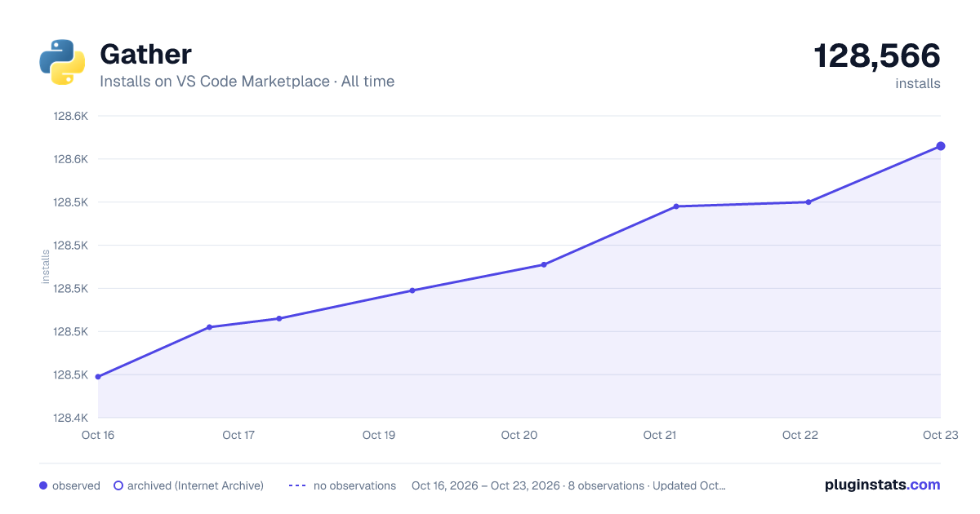This screenshot has height=514, width=980.
Task: Select the data point above Oct 21
Action: (676, 206)
